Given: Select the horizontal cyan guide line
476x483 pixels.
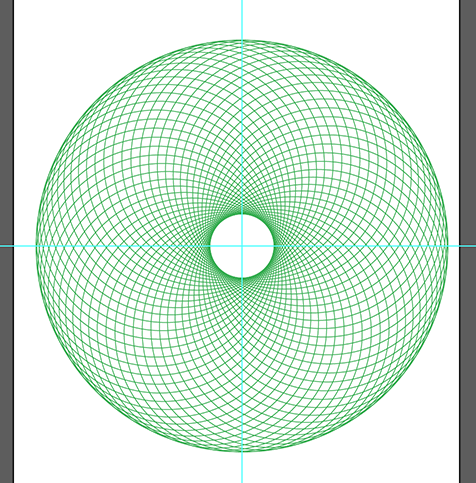Looking at the screenshot, I should point(238,246).
